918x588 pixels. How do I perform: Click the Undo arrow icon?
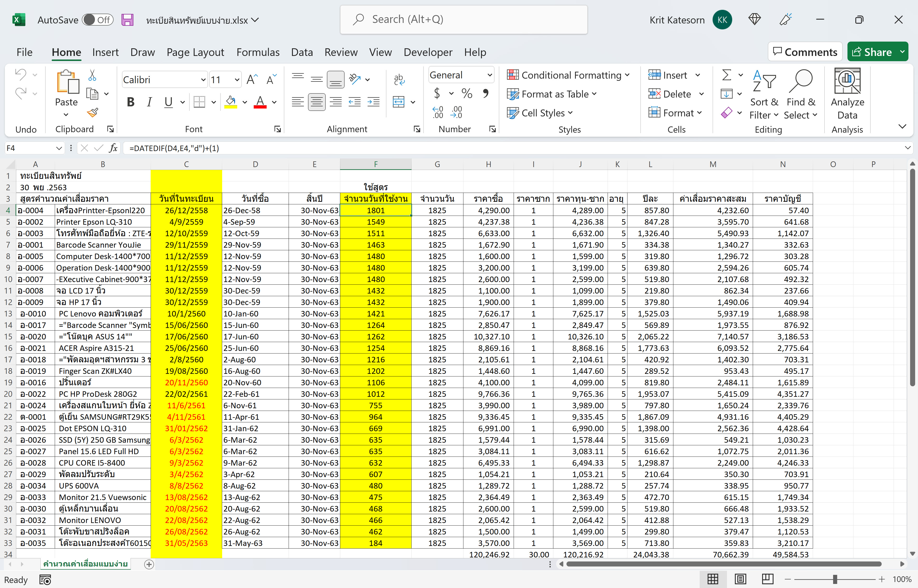21,74
